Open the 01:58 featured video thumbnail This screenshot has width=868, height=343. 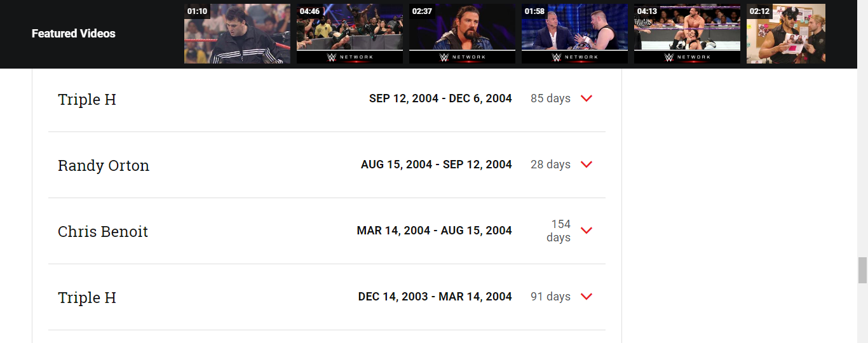pos(574,29)
